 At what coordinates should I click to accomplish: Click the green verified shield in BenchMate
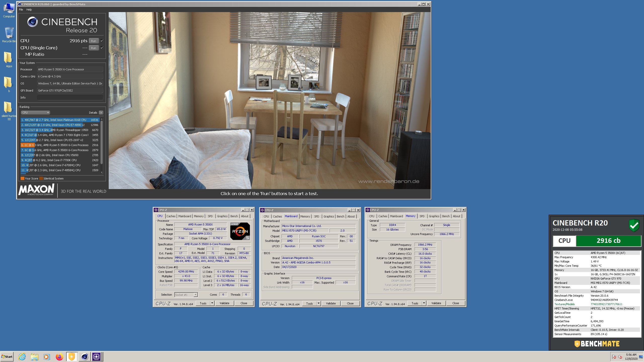tap(634, 225)
